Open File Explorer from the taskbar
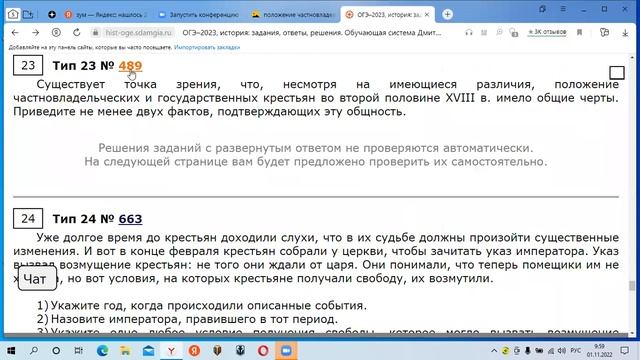 pos(125,351)
